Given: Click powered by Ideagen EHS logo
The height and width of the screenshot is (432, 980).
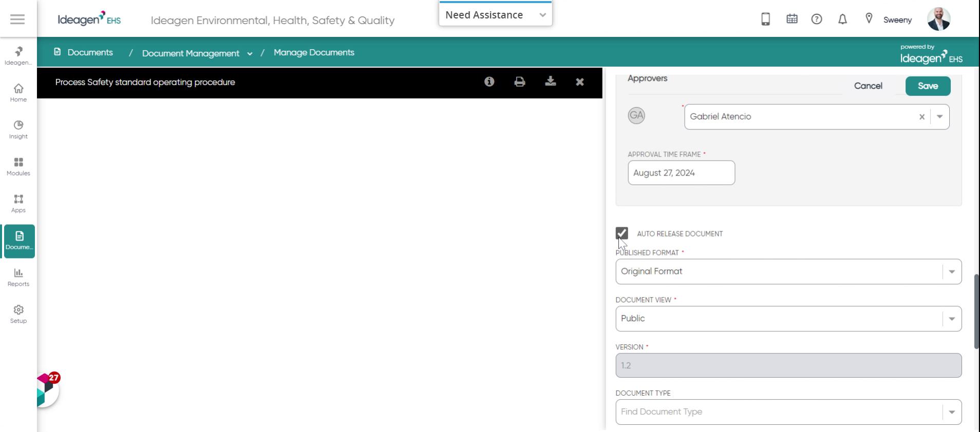Looking at the screenshot, I should tap(931, 54).
